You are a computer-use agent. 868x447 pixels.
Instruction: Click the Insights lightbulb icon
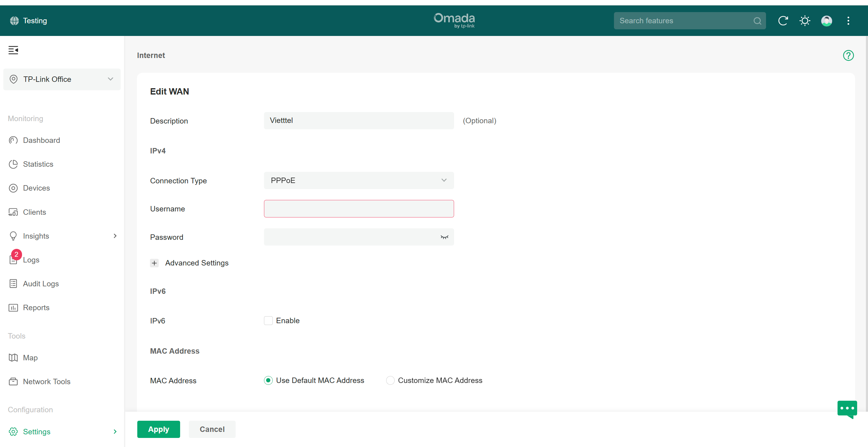pos(13,236)
